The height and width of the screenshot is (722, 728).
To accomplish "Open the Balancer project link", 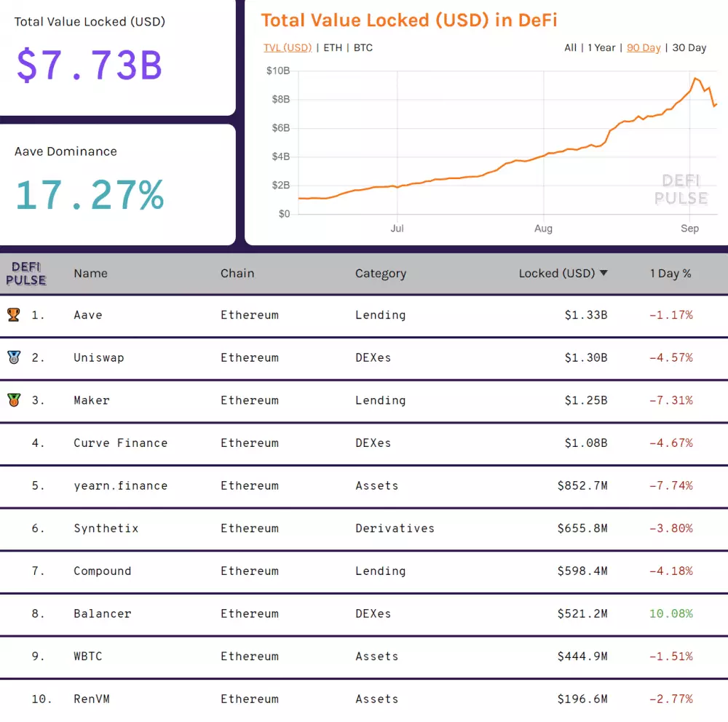I will coord(103,614).
